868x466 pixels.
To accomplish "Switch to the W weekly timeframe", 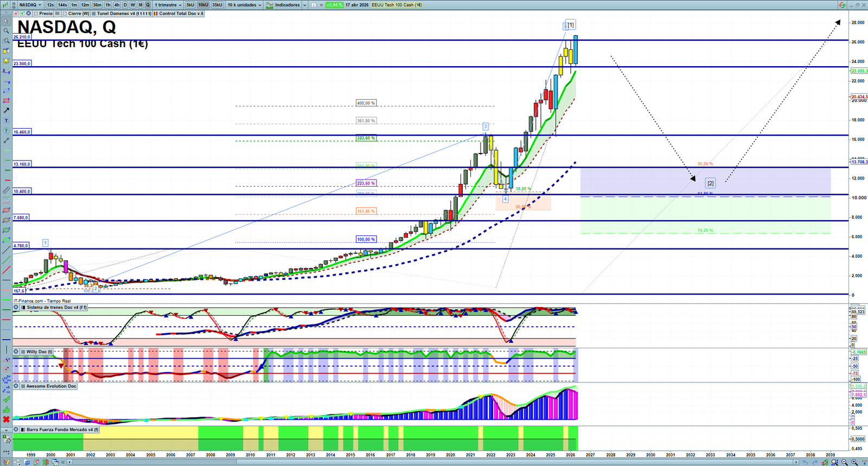I will pyautogui.click(x=132, y=5).
